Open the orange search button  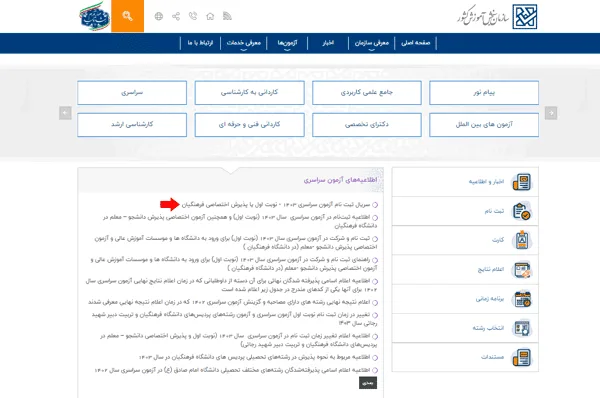[x=127, y=16]
